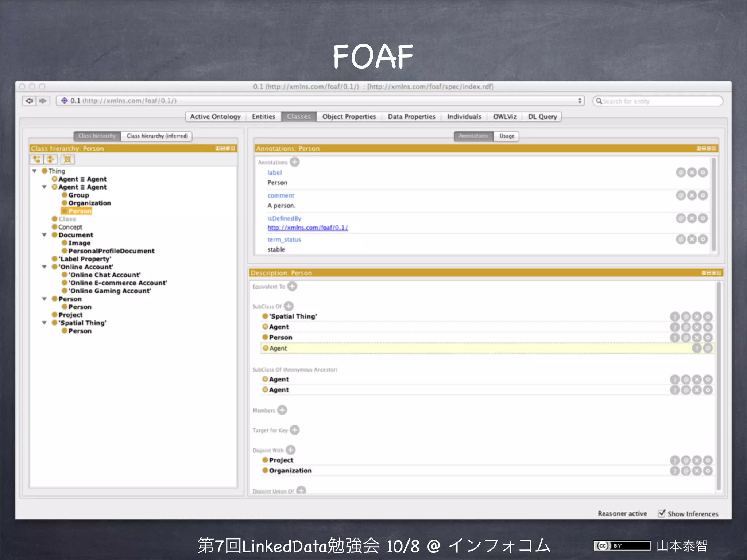This screenshot has height=560, width=747.
Task: Collapse the Thing root node
Action: 34,171
